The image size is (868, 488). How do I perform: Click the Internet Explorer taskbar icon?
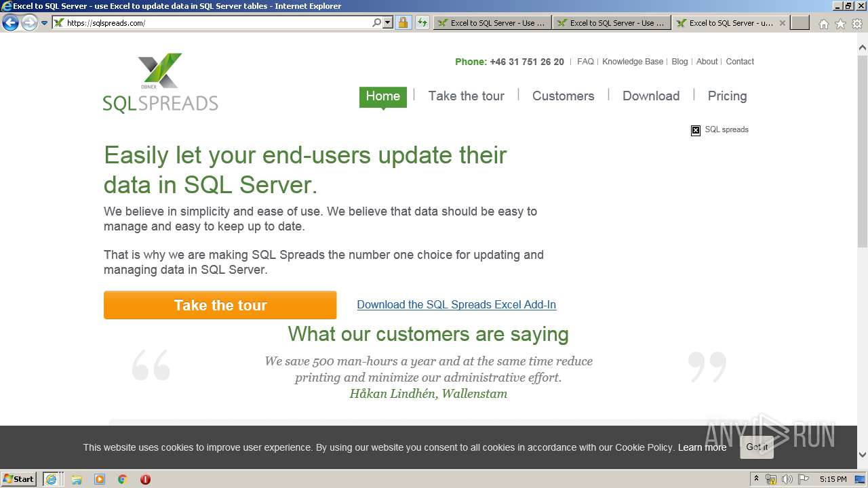pos(52,479)
